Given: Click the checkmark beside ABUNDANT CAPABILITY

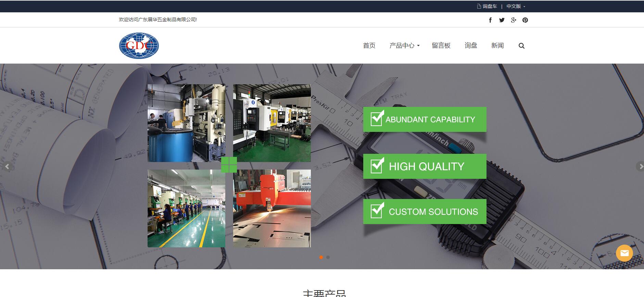Looking at the screenshot, I should pyautogui.click(x=377, y=119).
